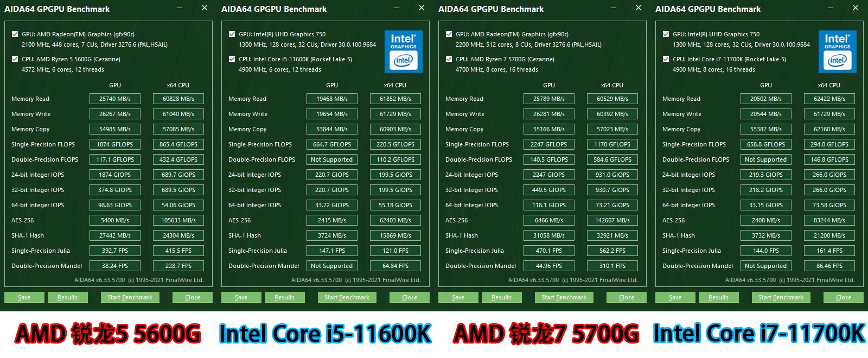This screenshot has width=868, height=358.
Task: Select GPU Single-Precision FLOPS value 664.7 GFLOPS
Action: click(x=332, y=144)
